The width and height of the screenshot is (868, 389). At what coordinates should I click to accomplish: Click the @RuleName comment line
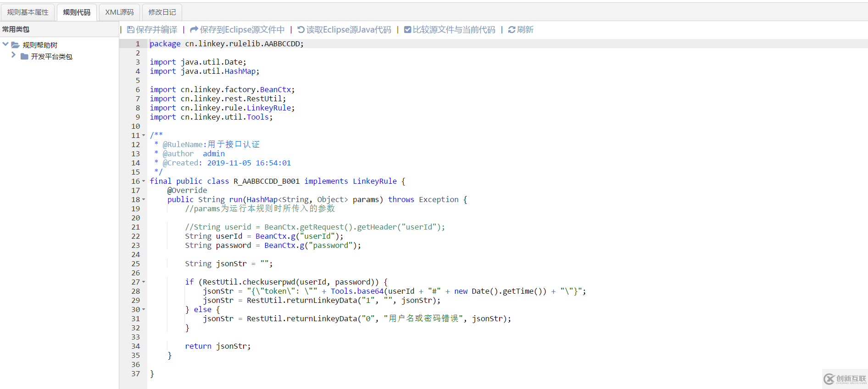pyautogui.click(x=207, y=145)
